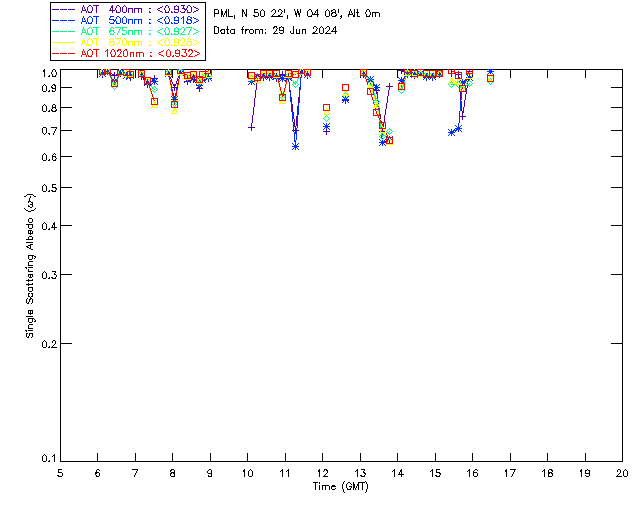This screenshot has width=640, height=512.
Task: Click the purple plus marker at 10 GMT
Action: (x=251, y=127)
